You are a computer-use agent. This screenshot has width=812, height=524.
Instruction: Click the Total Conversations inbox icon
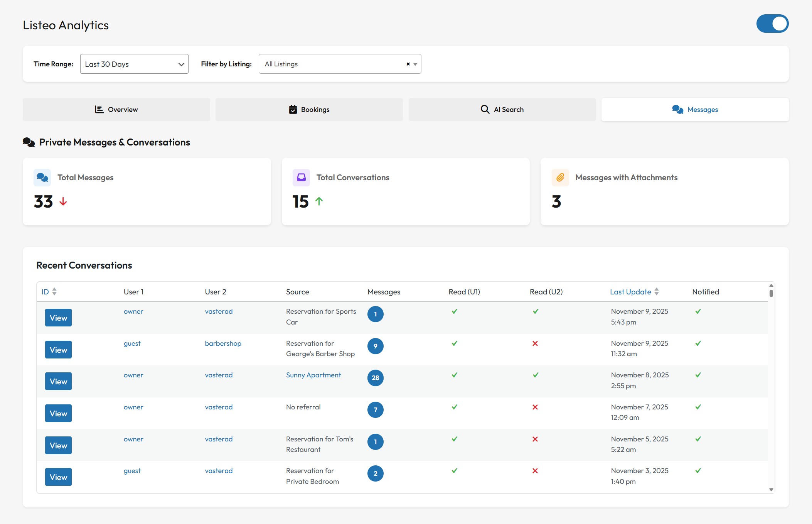click(301, 177)
